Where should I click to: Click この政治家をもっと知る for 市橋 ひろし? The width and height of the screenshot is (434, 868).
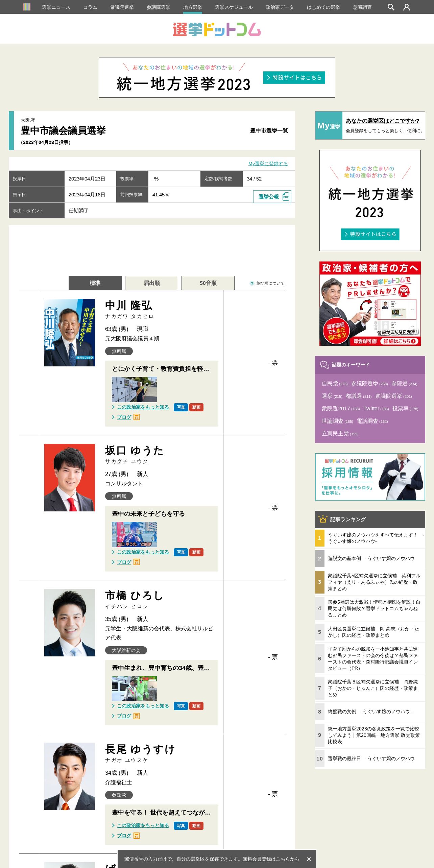tap(143, 706)
